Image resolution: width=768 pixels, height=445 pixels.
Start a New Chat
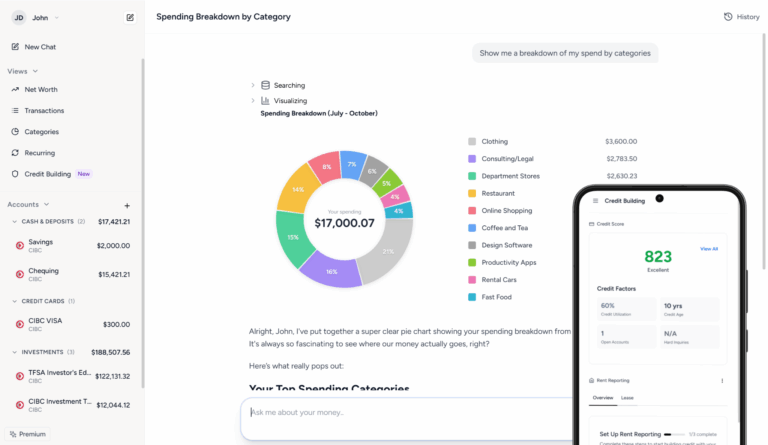(x=40, y=47)
